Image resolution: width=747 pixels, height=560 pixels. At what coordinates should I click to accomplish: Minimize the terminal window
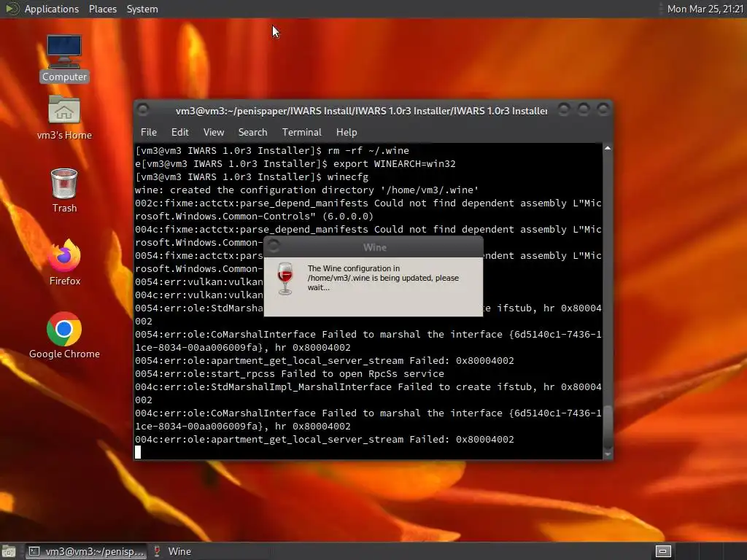564,110
